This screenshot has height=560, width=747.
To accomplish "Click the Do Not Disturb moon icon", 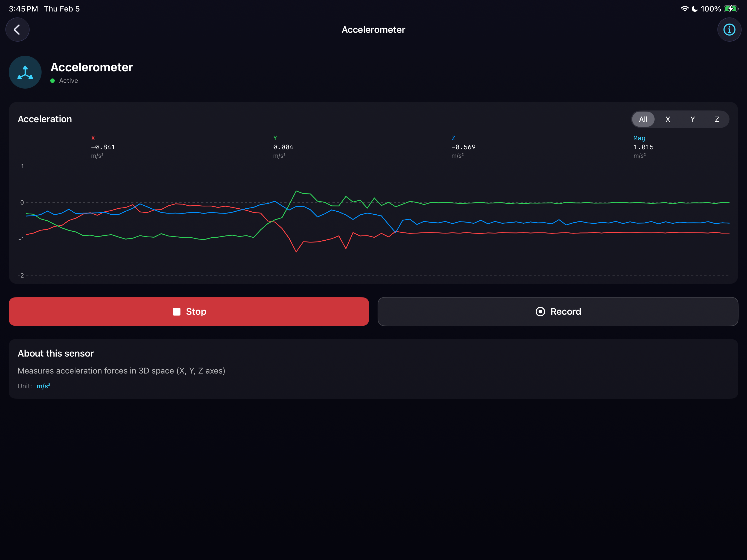I will [694, 9].
